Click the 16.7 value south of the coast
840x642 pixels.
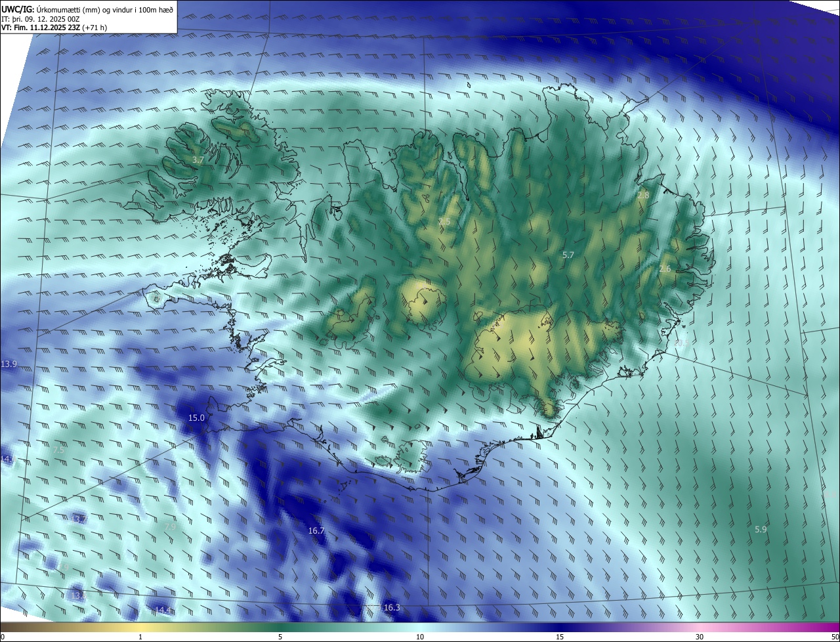[316, 530]
